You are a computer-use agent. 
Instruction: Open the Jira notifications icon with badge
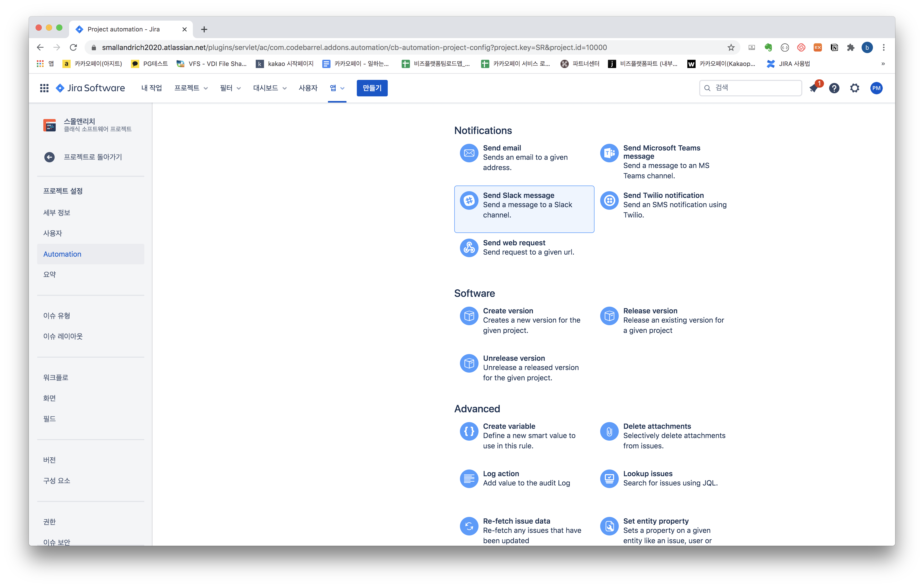tap(813, 88)
